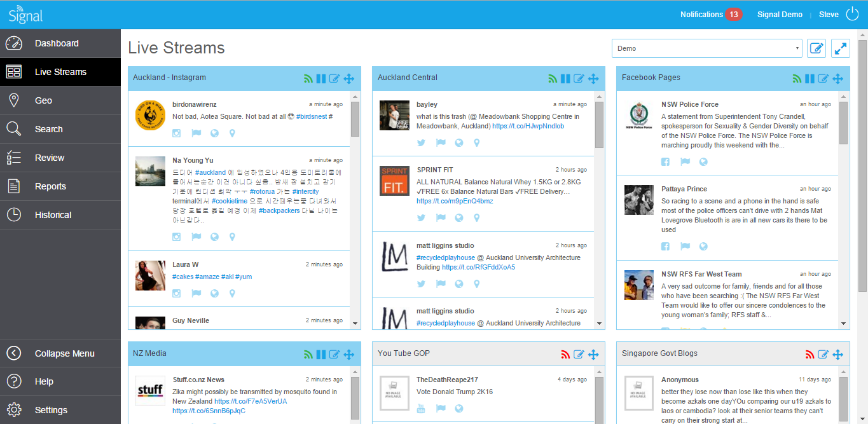Edit the You Tube GOP stream
Image resolution: width=868 pixels, height=424 pixels.
(x=579, y=355)
